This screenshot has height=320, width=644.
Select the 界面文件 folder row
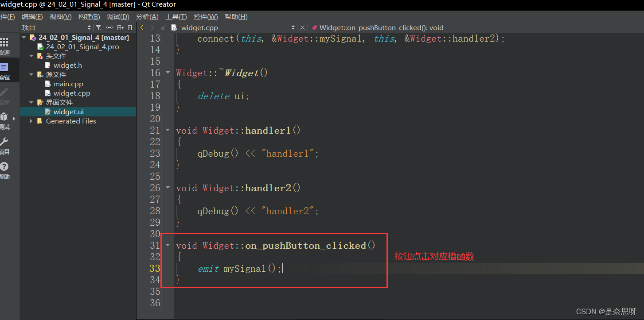(x=59, y=103)
